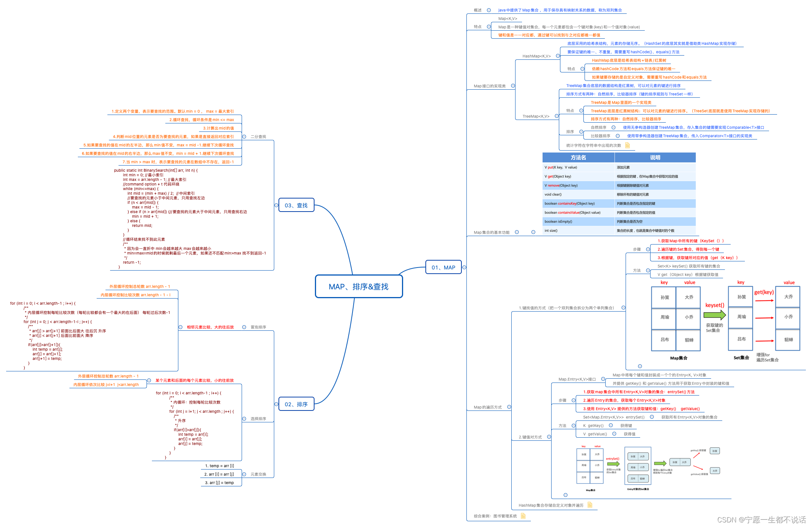Select the 冒泡排序 subtopic

pos(258,327)
